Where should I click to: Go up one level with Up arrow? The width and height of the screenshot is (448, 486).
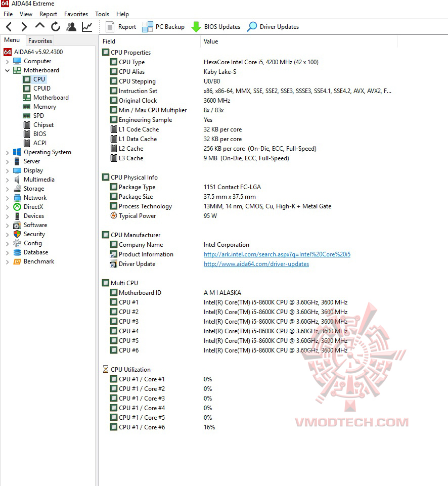tap(39, 26)
